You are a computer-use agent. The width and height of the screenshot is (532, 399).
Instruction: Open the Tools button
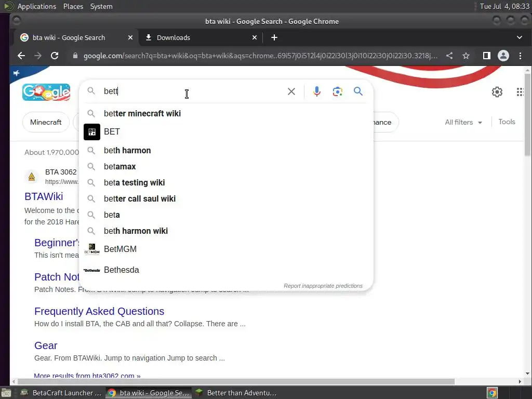point(507,122)
